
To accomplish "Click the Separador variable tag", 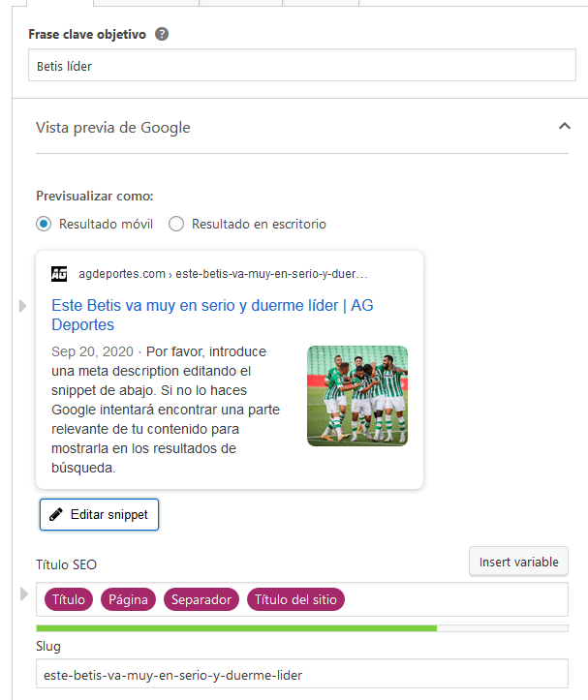I will pyautogui.click(x=201, y=599).
